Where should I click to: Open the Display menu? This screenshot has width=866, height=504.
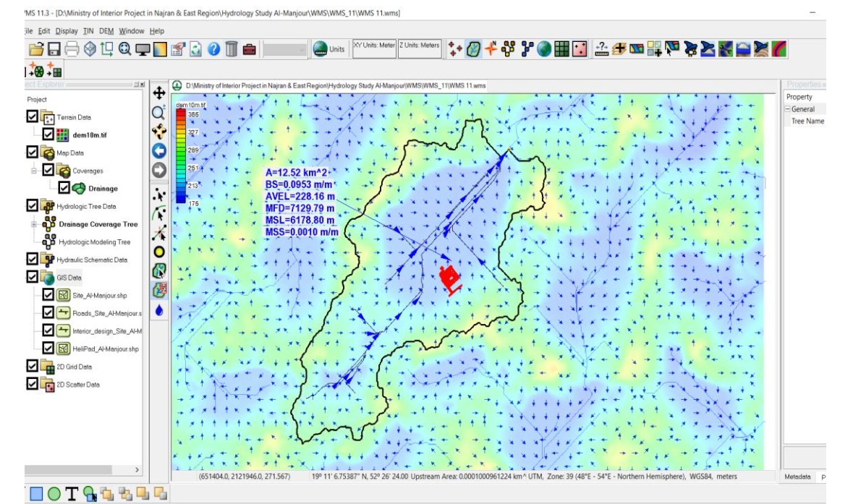click(x=67, y=32)
